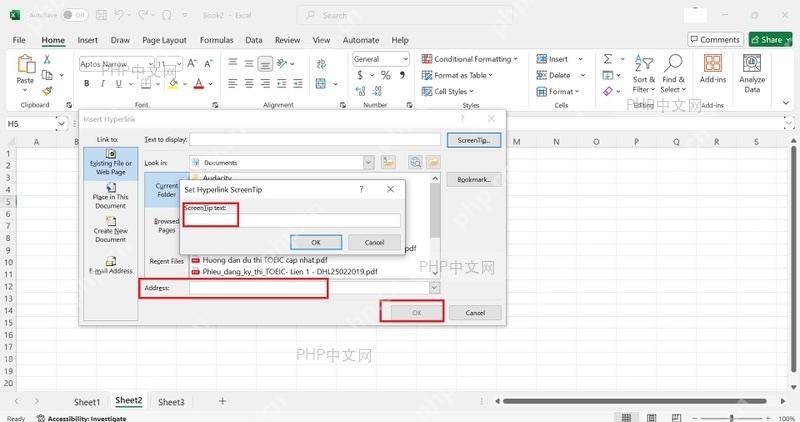Select Create New Document link type

111,230
